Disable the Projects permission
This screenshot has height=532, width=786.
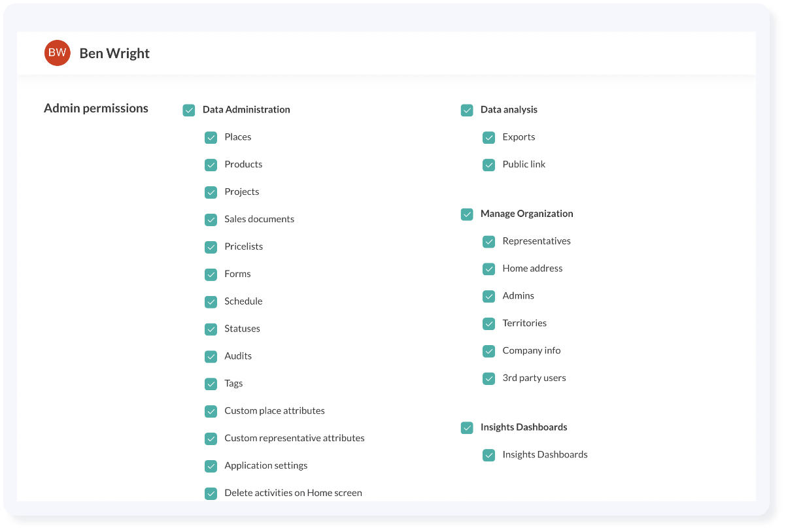pos(211,192)
